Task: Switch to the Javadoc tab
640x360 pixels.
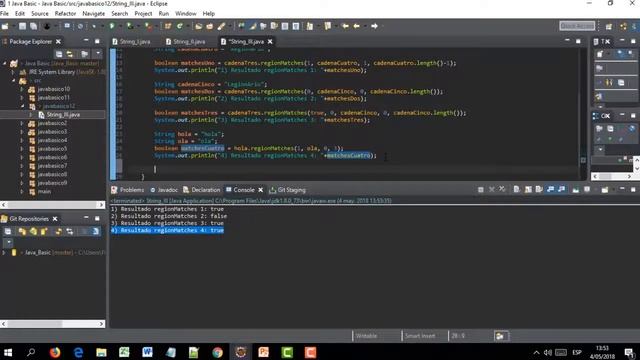Action: [164, 190]
